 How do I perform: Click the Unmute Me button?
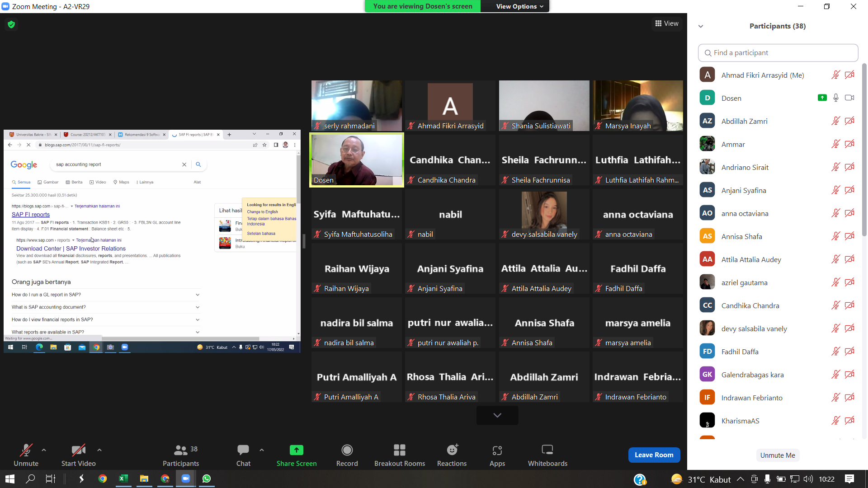click(x=778, y=455)
